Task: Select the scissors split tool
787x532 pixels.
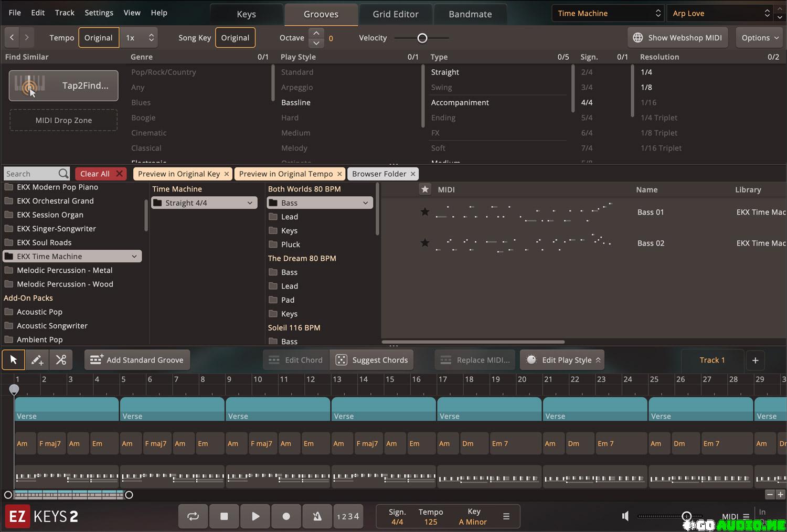Action: 61,360
